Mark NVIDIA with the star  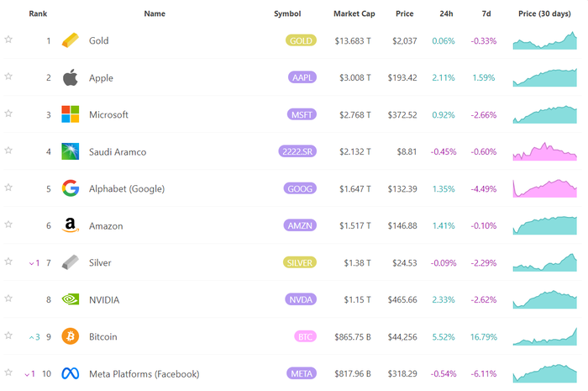point(8,299)
